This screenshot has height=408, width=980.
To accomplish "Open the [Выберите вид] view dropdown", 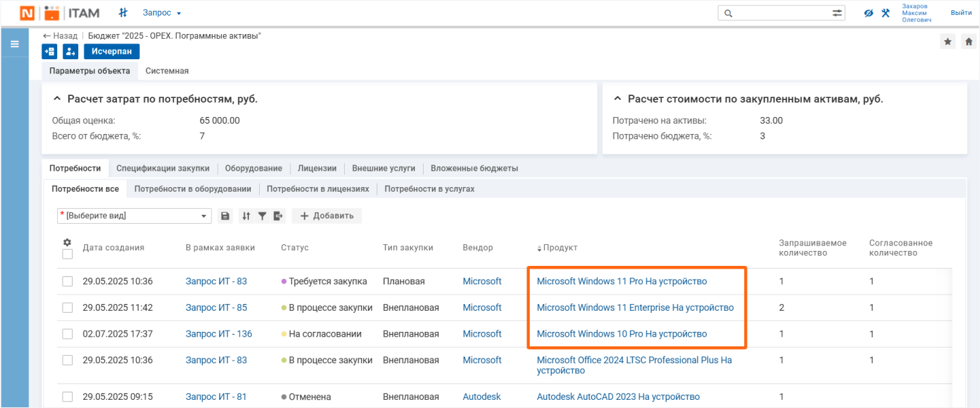I will point(135,216).
